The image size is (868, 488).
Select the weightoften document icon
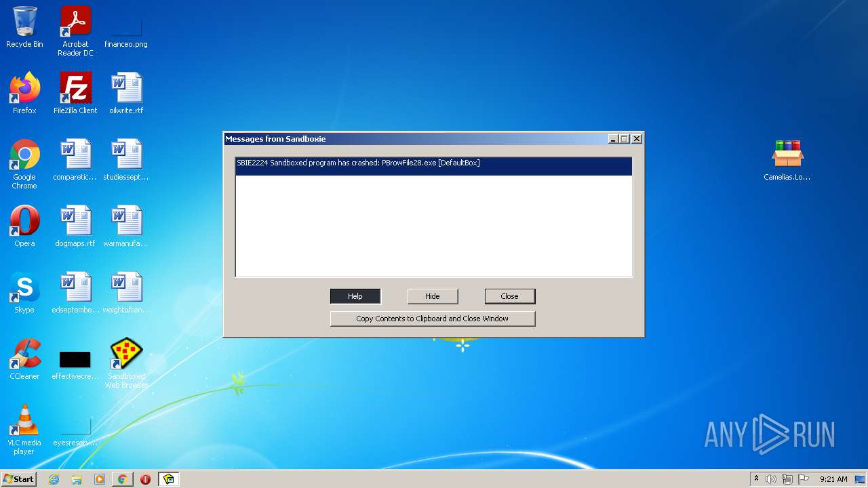point(126,293)
